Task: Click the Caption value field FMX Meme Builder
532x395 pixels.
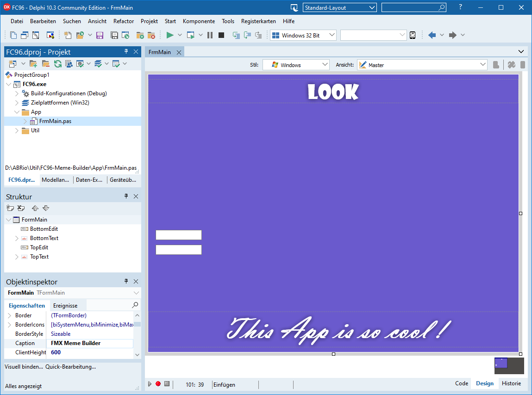Action: pyautogui.click(x=89, y=343)
